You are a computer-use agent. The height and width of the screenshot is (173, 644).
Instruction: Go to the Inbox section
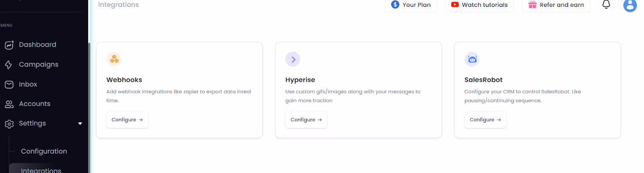click(x=28, y=84)
